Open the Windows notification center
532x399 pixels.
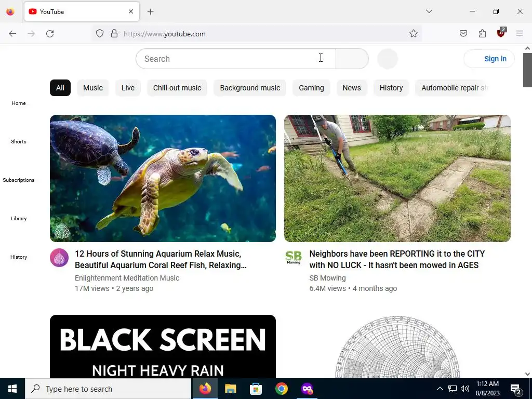coord(516,389)
